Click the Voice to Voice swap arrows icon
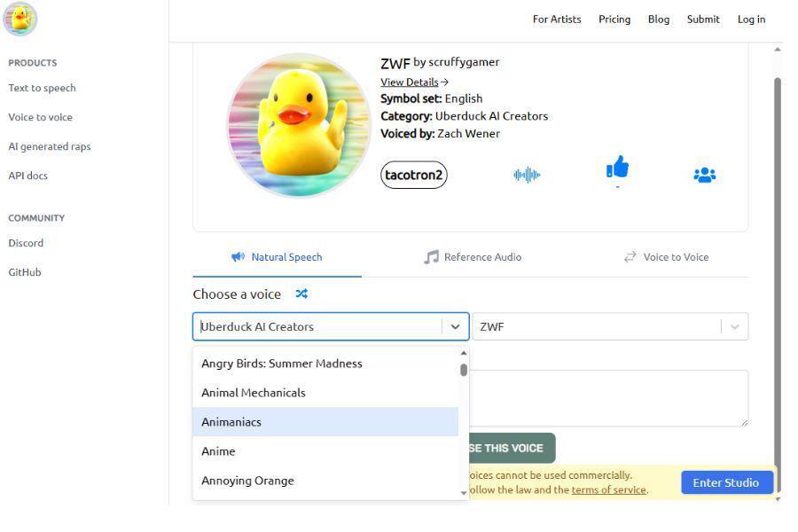Viewport: 798px width, 532px height. tap(630, 256)
